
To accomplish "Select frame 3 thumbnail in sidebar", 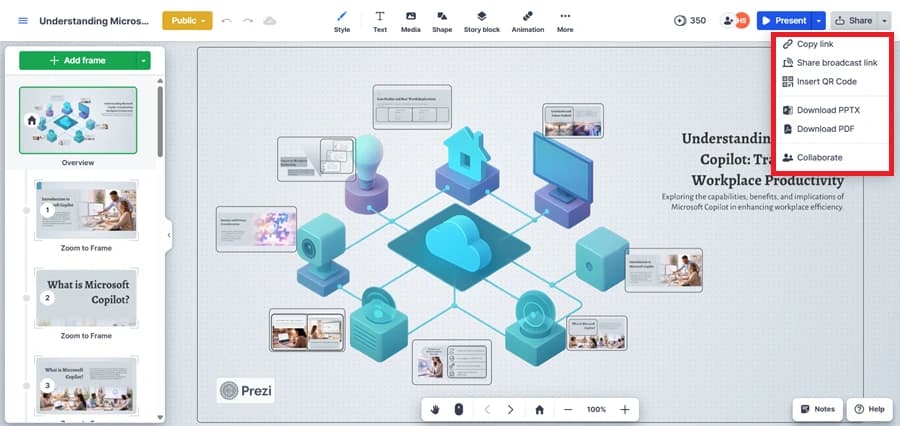I will point(86,385).
